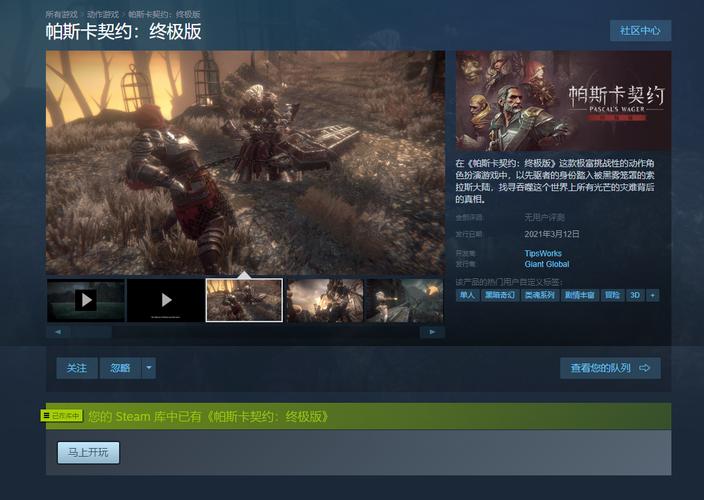Play the first trailer video thumbnail
The width and height of the screenshot is (704, 500).
point(86,300)
